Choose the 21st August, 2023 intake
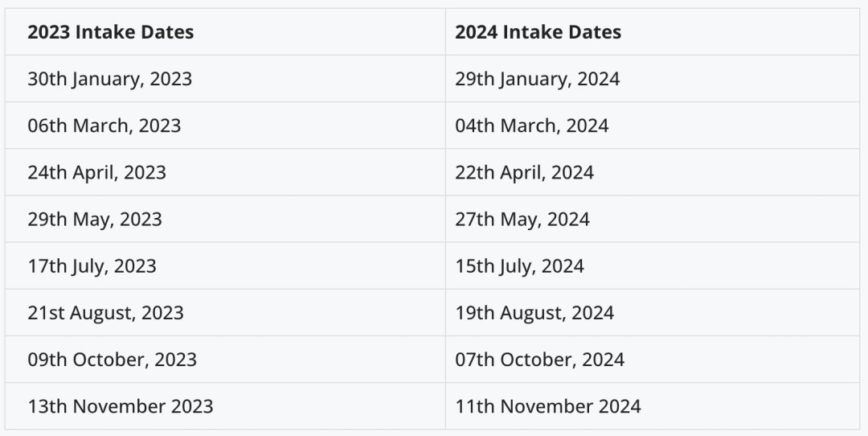The height and width of the screenshot is (436, 868). (x=105, y=312)
